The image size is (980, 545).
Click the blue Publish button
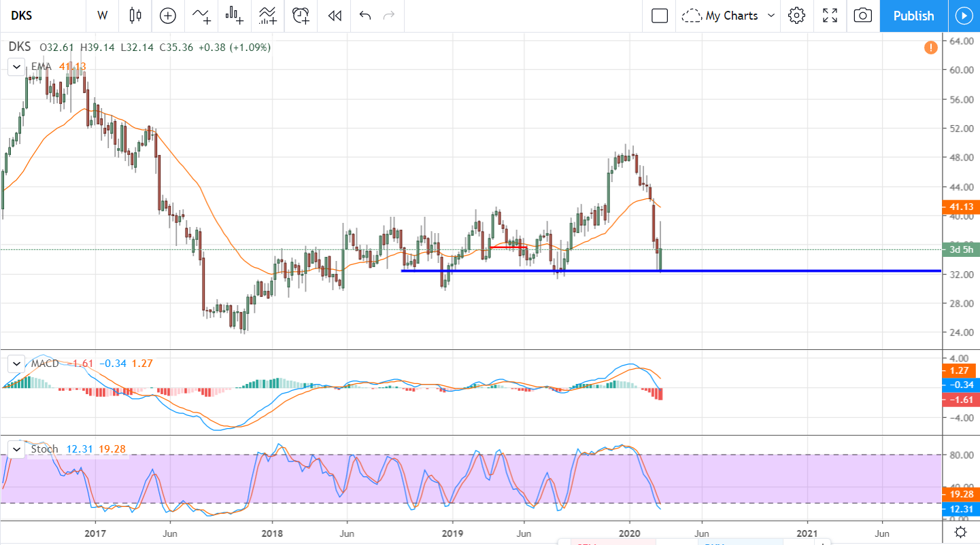click(x=913, y=16)
